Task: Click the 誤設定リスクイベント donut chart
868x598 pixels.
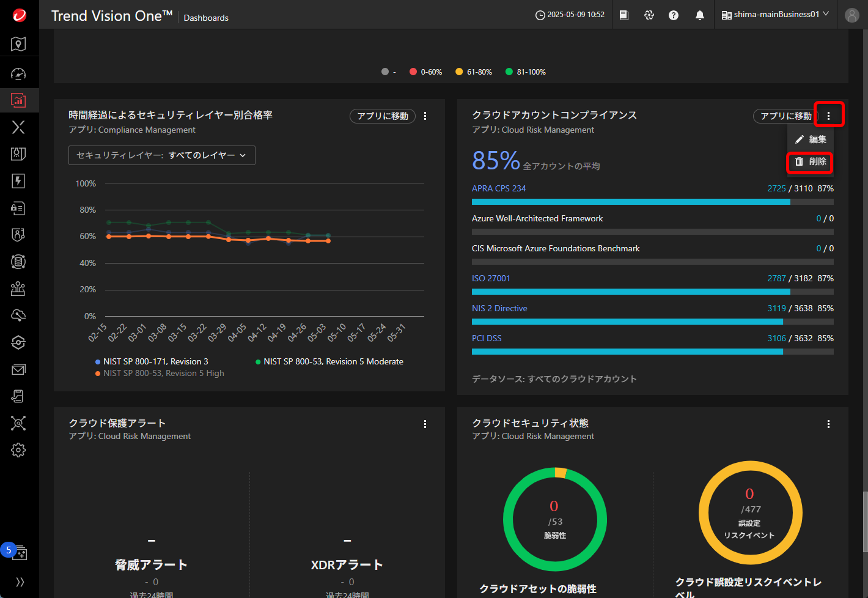Action: pyautogui.click(x=751, y=513)
